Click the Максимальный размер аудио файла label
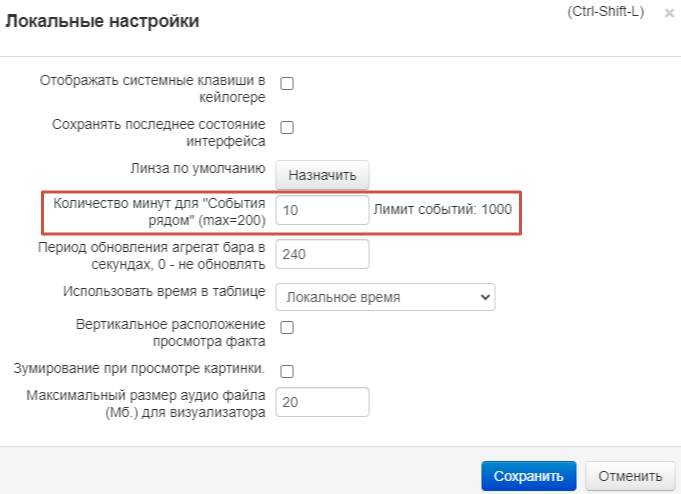Viewport: 681px width, 494px height. (146, 402)
